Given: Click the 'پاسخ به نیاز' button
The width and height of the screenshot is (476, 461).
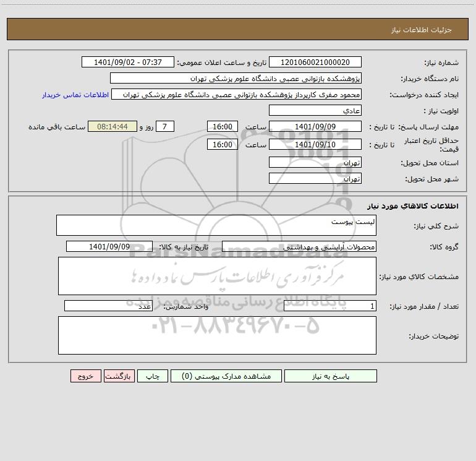Looking at the screenshot, I should click(331, 376).
